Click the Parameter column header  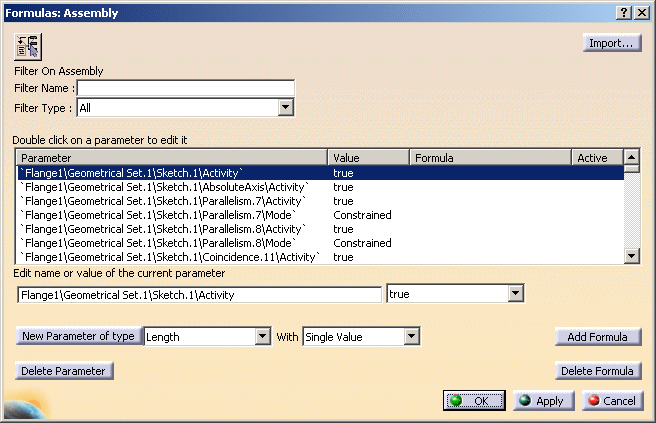(172, 158)
